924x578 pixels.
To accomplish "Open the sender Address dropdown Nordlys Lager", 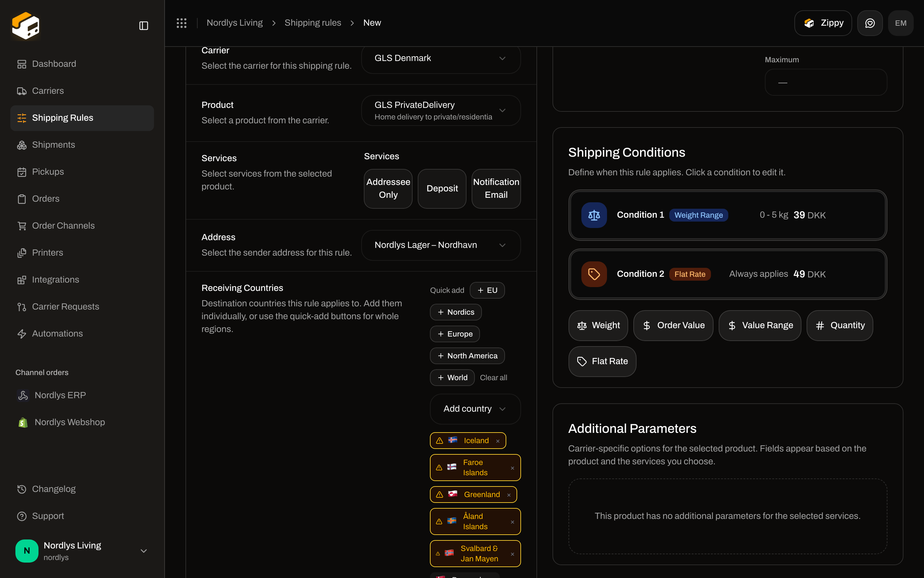I will click(x=441, y=245).
